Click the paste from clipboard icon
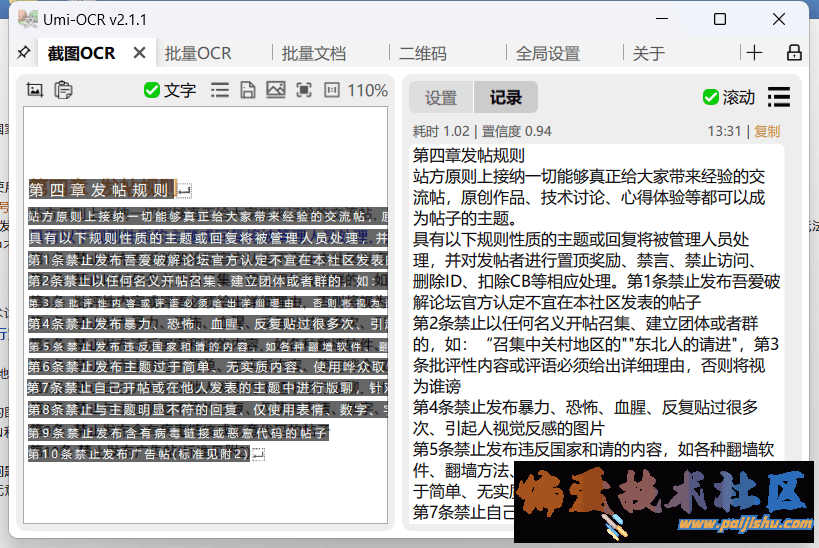Screen dimensions: 819x548 pyautogui.click(x=64, y=90)
